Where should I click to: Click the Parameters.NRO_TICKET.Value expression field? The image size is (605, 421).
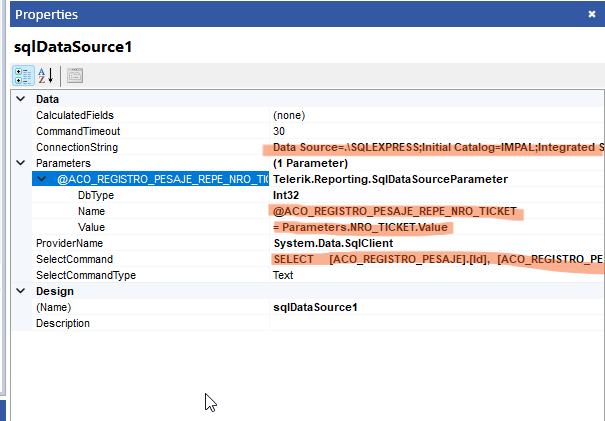362,227
